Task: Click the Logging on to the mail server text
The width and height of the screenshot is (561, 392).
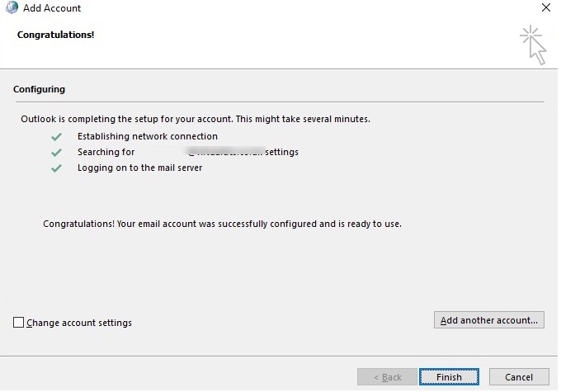Action: tap(139, 168)
